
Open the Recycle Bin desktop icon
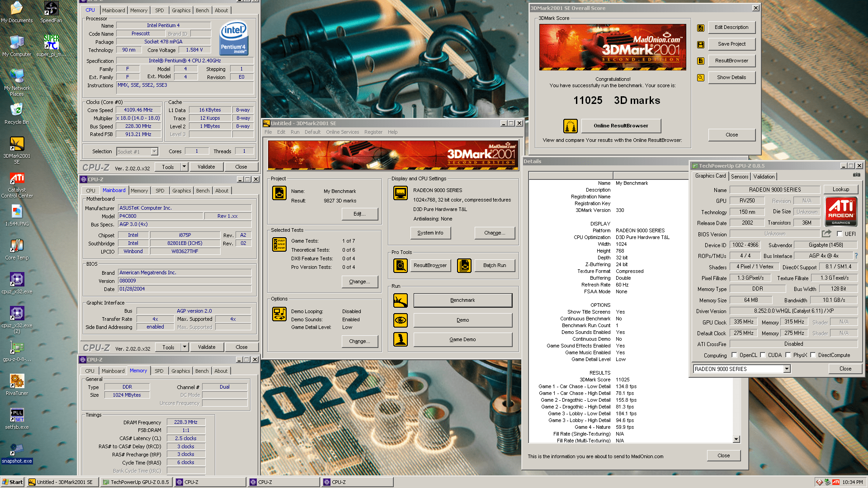tap(17, 114)
